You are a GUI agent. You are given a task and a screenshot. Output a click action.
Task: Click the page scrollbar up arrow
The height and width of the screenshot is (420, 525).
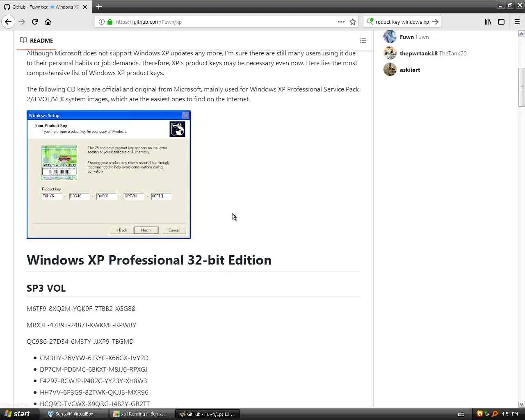[x=521, y=34]
